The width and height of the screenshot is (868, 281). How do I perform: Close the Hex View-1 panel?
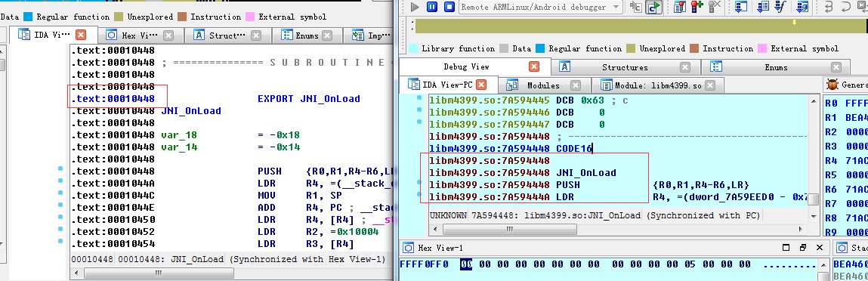click(x=820, y=247)
